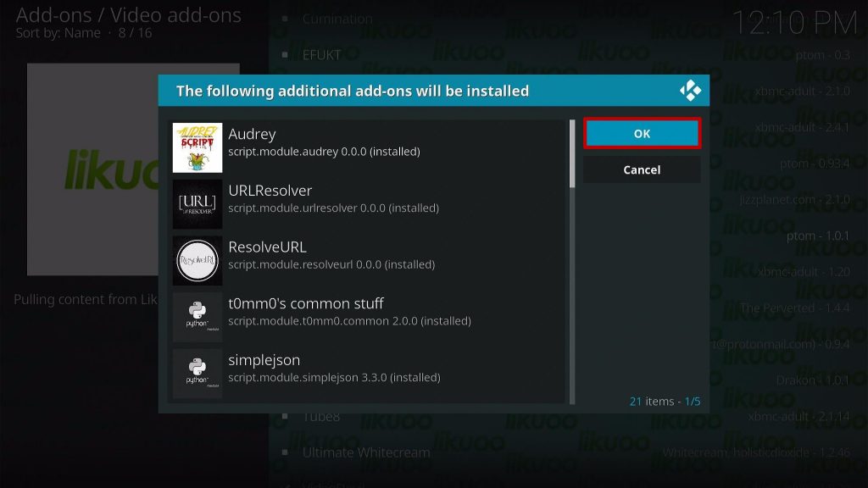This screenshot has height=488, width=868.
Task: Select the URLResolver add-on icon
Action: coord(197,204)
